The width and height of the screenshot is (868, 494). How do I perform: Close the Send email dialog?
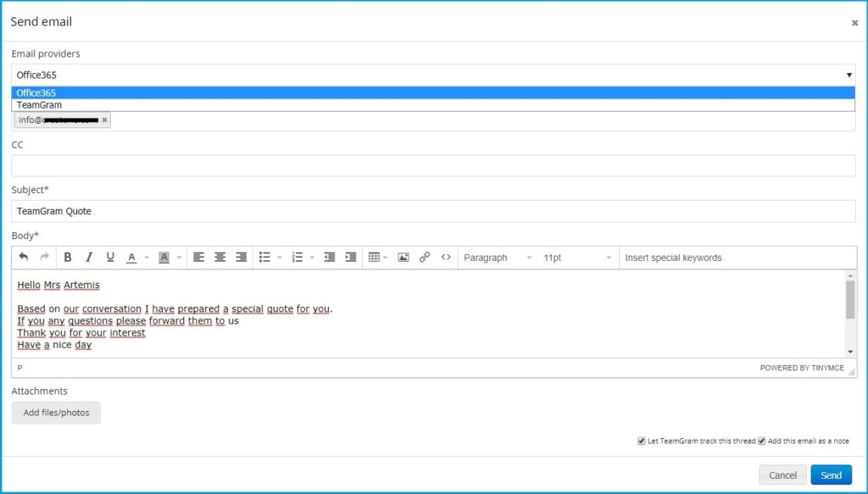854,23
